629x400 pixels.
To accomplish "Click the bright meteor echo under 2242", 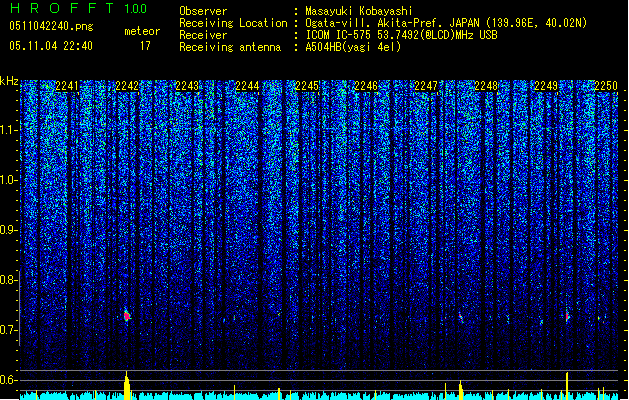I will [127, 316].
